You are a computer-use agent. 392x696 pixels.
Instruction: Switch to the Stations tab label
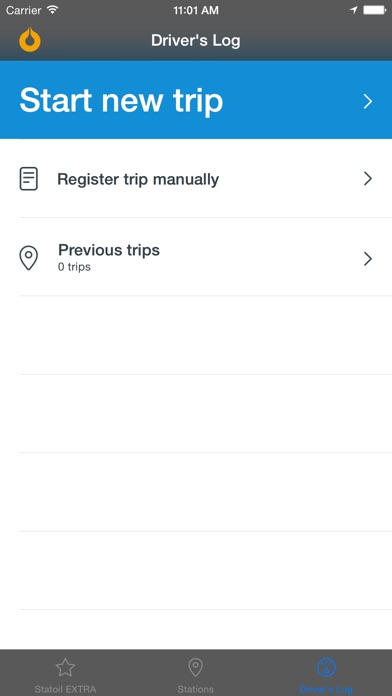[x=195, y=689]
